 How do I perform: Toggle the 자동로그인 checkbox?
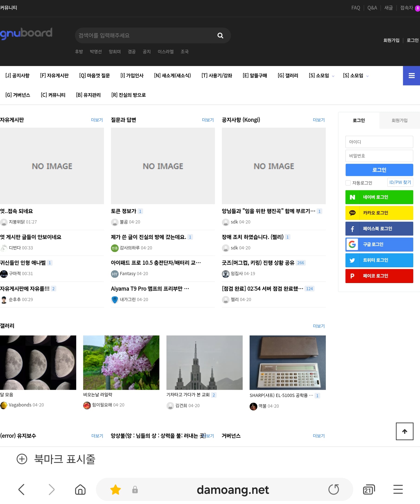(348, 183)
